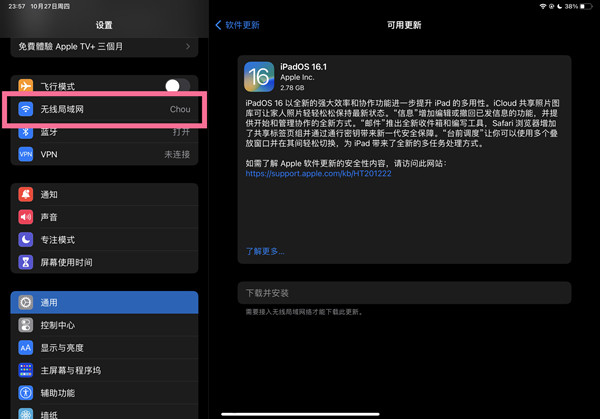600x419 pixels.
Task: Open the Bluetooth (蓝牙) settings row
Action: [x=104, y=132]
